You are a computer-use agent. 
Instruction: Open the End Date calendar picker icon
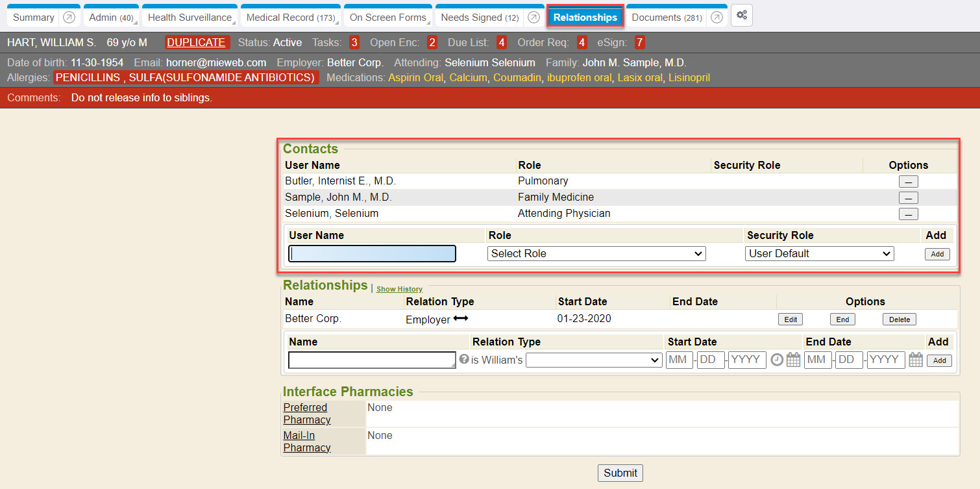(916, 360)
